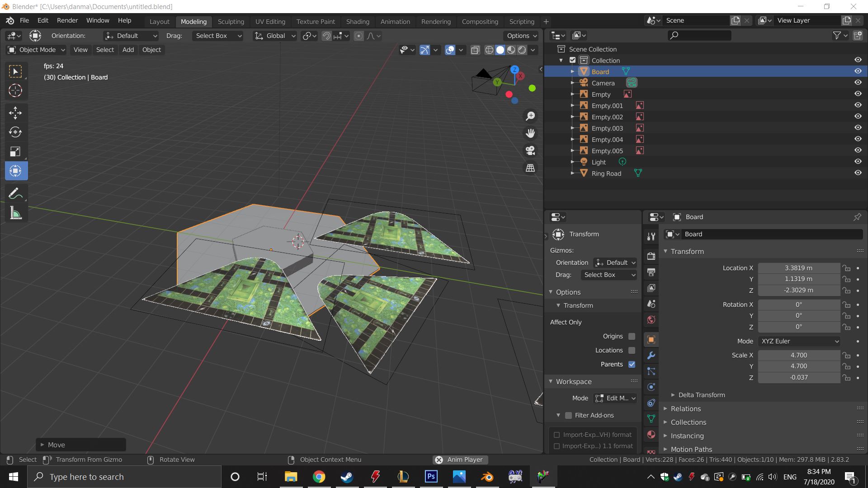Switch to perspective/orthographic grid view

pos(530,168)
